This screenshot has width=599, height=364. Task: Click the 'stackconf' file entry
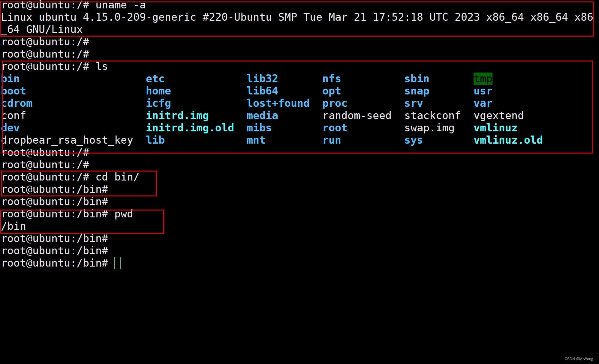coord(432,116)
